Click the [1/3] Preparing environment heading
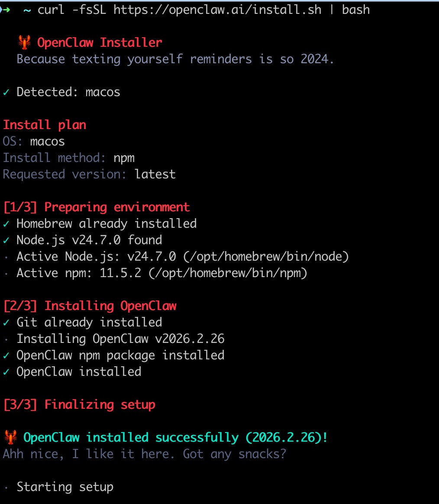Screen dimensions: 439x504 point(96,207)
